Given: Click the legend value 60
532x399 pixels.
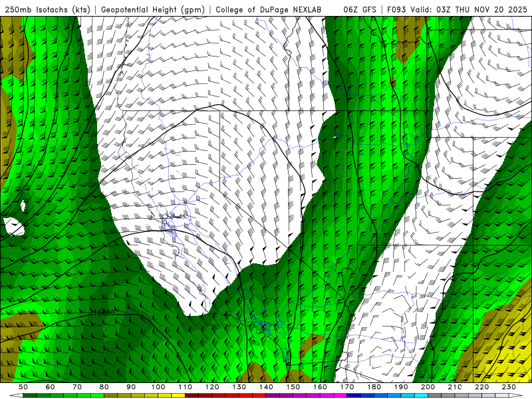Looking at the screenshot, I should (x=50, y=387).
